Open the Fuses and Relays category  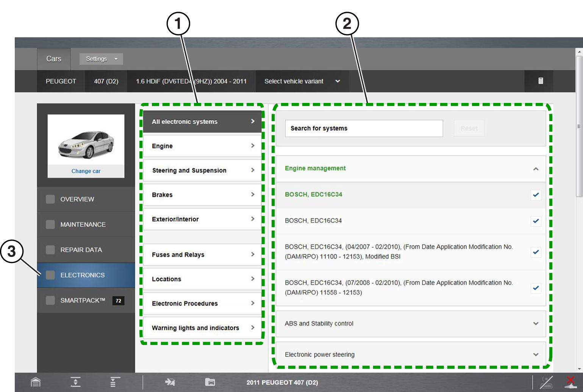coord(202,255)
